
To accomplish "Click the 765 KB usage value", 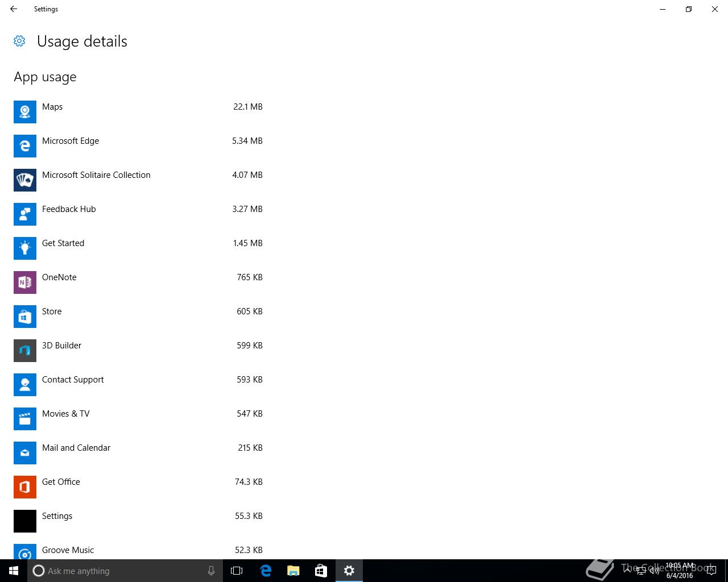I will pyautogui.click(x=250, y=277).
